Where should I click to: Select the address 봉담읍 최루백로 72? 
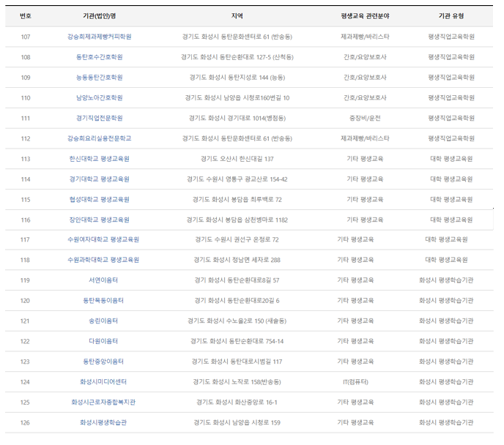256,200
